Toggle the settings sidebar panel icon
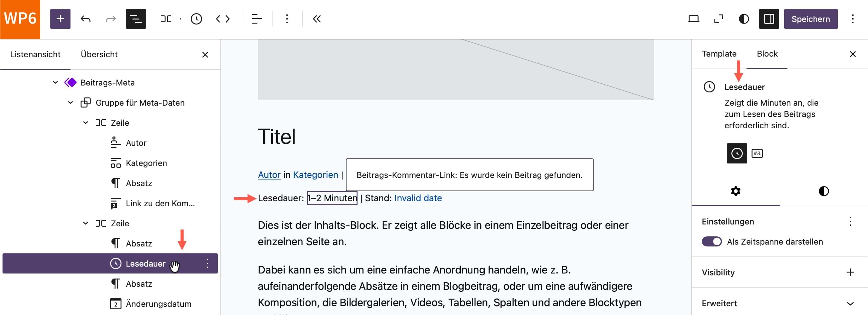This screenshot has width=868, height=315. click(769, 19)
